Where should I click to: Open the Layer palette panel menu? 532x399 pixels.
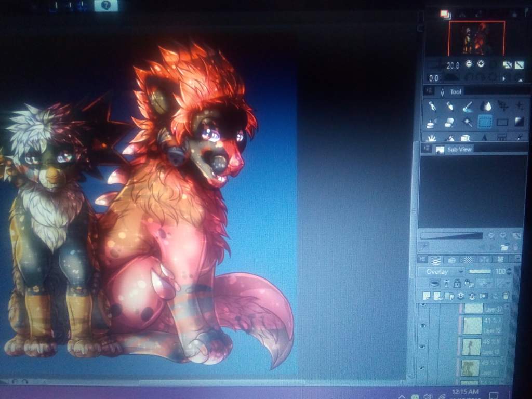[423, 260]
